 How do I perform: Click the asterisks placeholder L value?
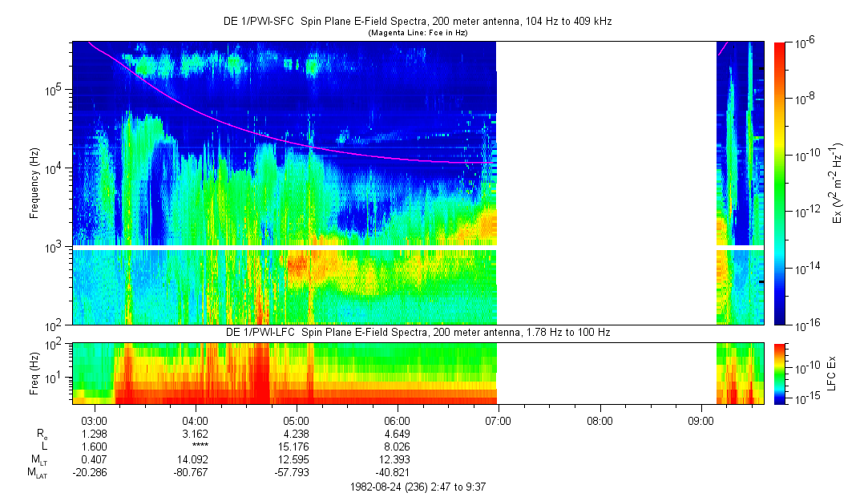tap(196, 447)
